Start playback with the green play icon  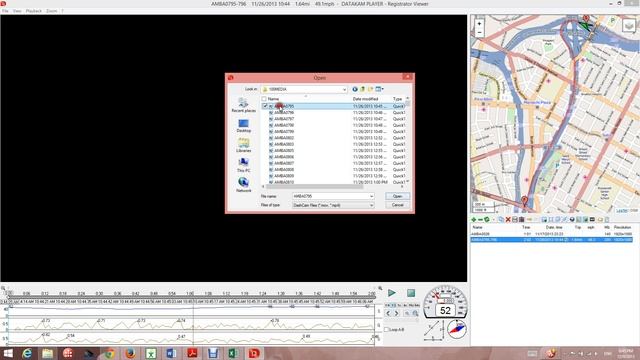point(392,293)
